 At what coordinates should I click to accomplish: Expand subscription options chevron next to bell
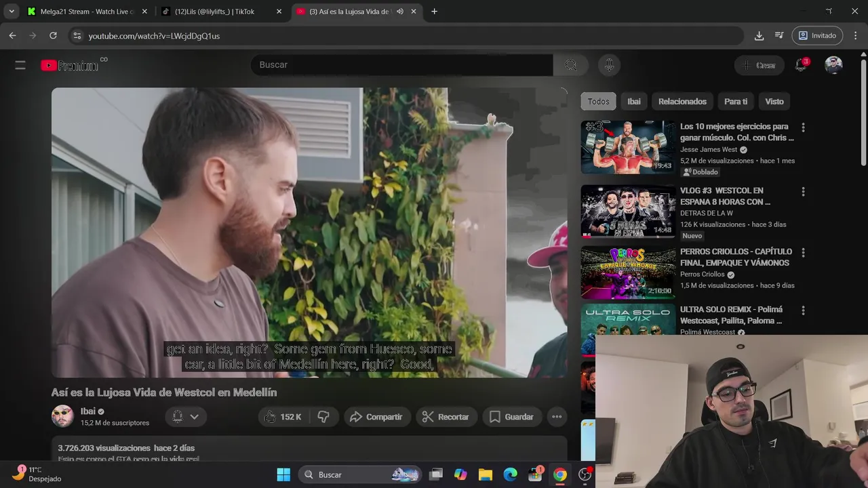point(195,417)
